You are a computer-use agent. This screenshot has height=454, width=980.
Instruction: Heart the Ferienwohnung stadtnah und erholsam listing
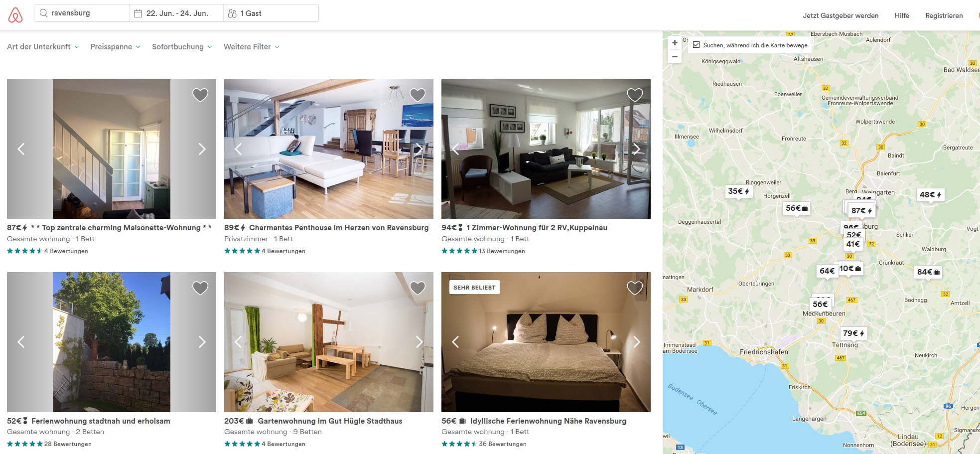[200, 288]
